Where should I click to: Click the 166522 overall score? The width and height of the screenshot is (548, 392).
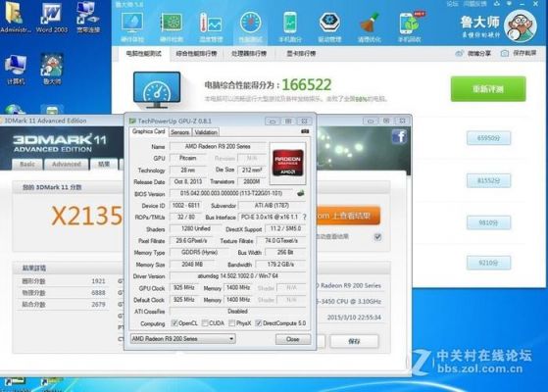pos(307,84)
